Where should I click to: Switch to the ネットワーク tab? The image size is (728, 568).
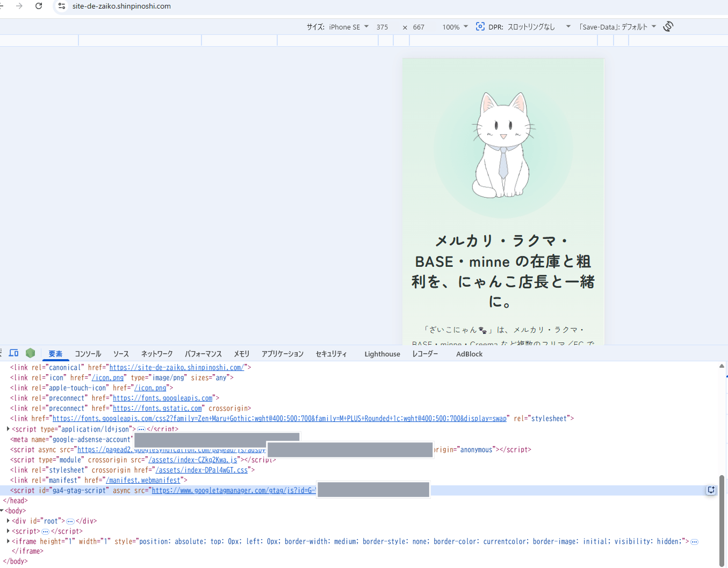click(157, 354)
